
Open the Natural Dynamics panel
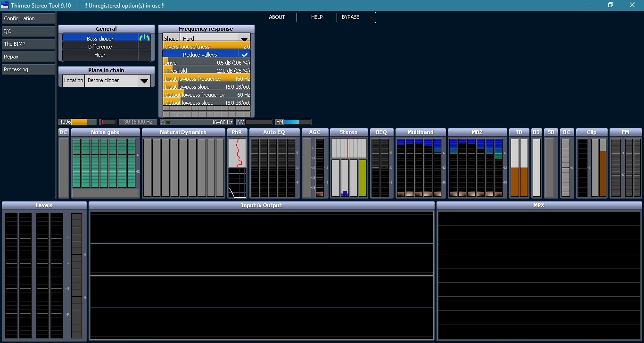183,163
